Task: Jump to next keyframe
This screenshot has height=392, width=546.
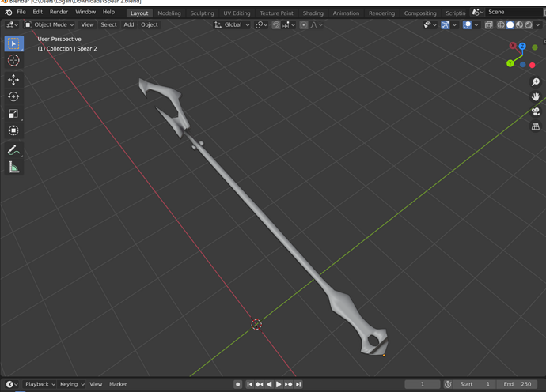Action: pyautogui.click(x=288, y=384)
